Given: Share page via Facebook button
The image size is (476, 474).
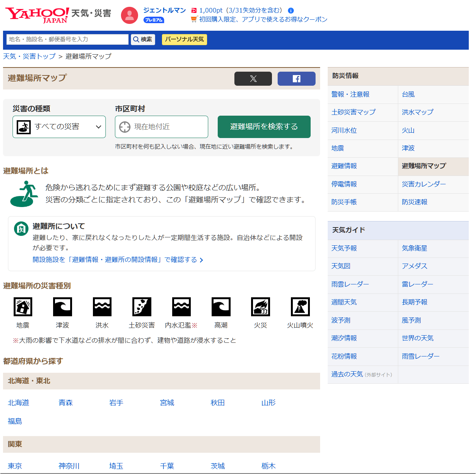Looking at the screenshot, I should [x=296, y=78].
